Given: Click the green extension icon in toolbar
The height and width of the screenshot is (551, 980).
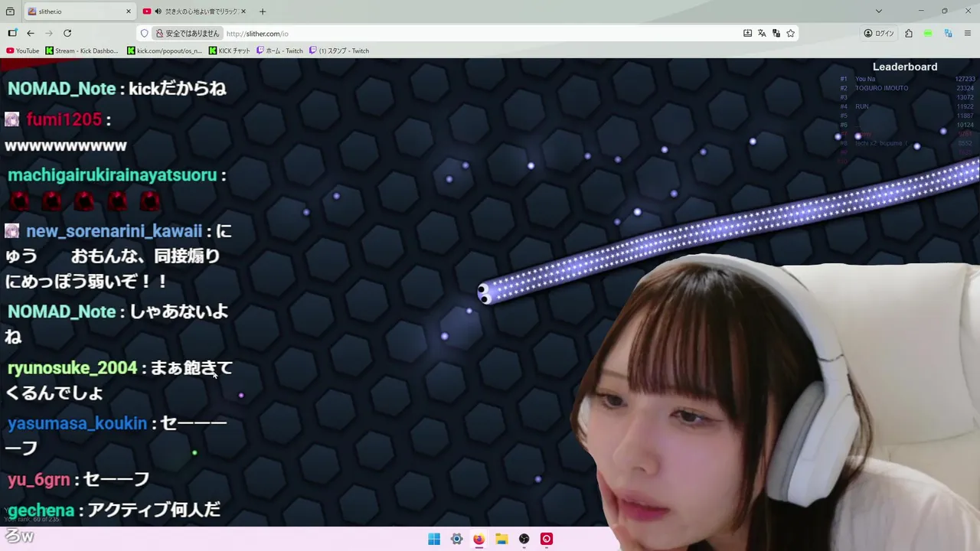Looking at the screenshot, I should 928,33.
